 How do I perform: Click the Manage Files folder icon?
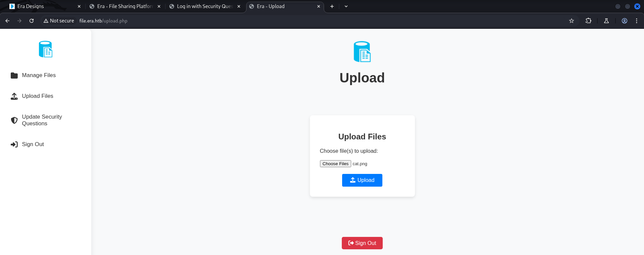[x=14, y=75]
